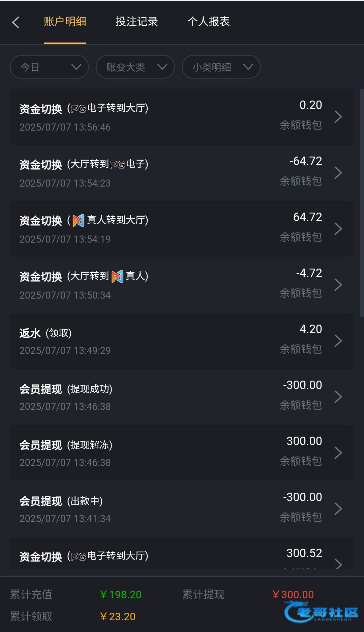Open arrow for 出款中 withdrawal entry
364x632 pixels.
pos(338,509)
